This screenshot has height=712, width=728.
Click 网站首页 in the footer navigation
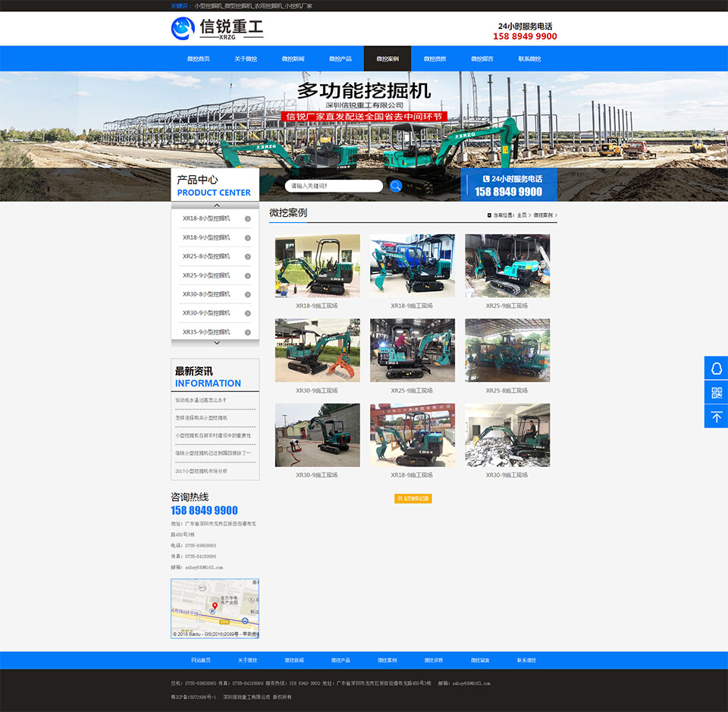200,660
